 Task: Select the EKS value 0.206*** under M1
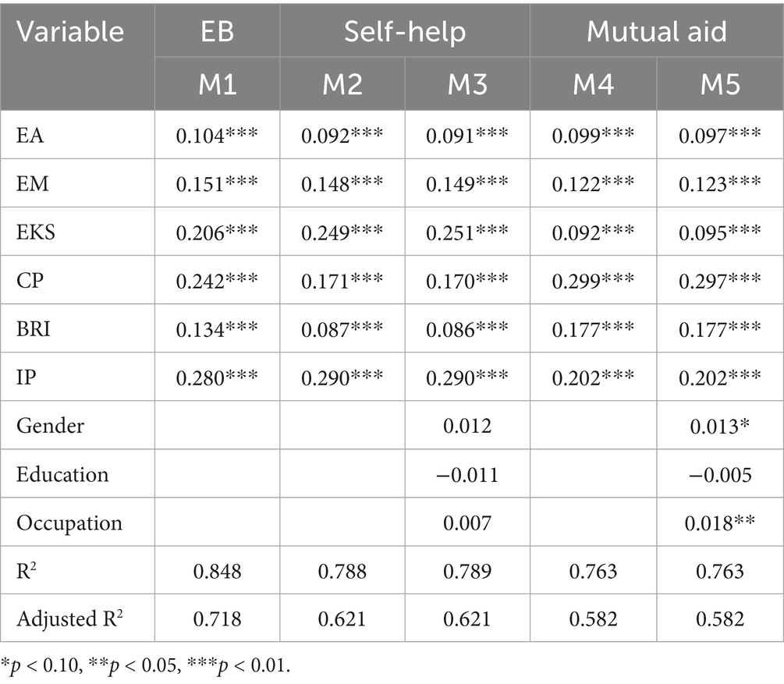coord(217,232)
